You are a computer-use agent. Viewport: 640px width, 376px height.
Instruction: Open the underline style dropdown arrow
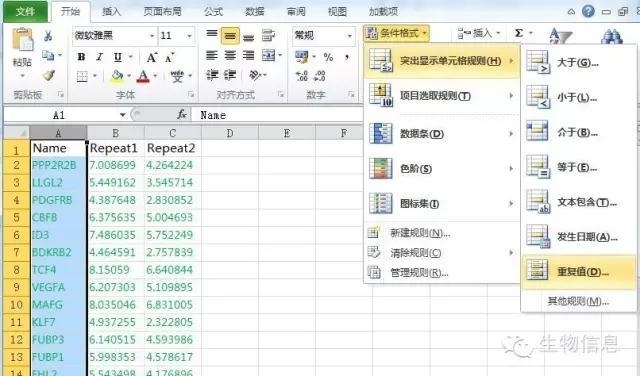pyautogui.click(x=131, y=57)
